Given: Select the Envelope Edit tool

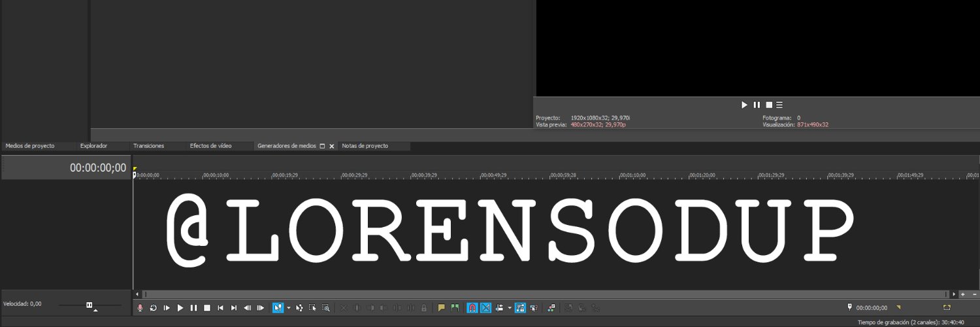Looking at the screenshot, I should coord(299,308).
